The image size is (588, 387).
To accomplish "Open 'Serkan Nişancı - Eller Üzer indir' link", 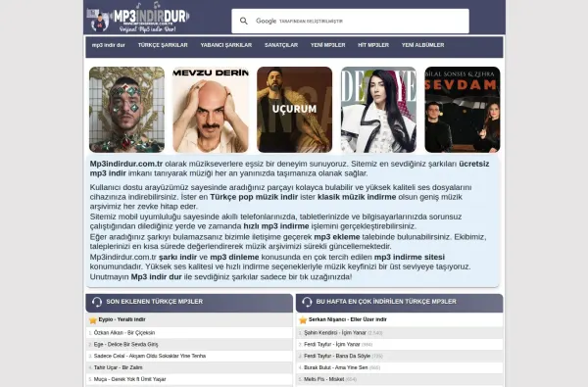I will pyautogui.click(x=348, y=319).
